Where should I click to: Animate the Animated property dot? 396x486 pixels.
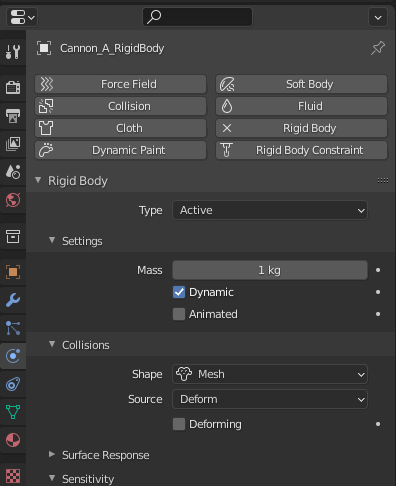click(x=378, y=314)
